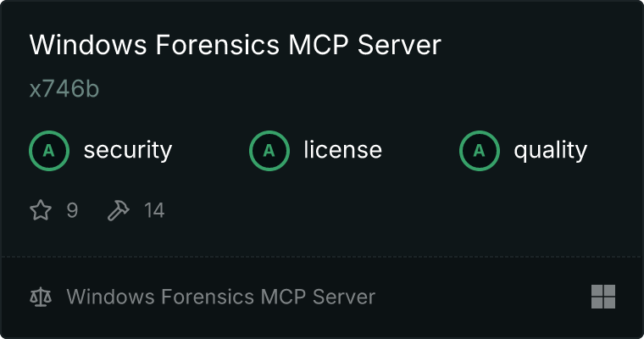This screenshot has height=339, width=644.
Task: Click the word Server in the title
Action: click(x=399, y=44)
